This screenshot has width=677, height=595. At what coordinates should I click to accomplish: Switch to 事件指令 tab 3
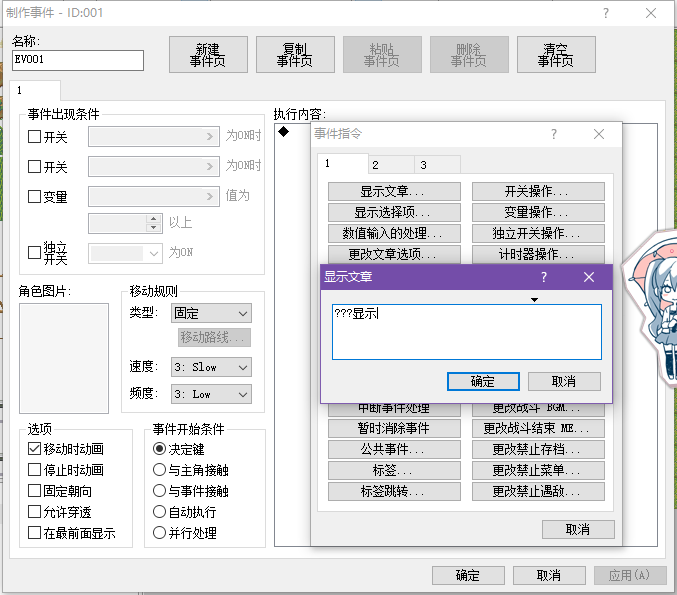click(437, 165)
